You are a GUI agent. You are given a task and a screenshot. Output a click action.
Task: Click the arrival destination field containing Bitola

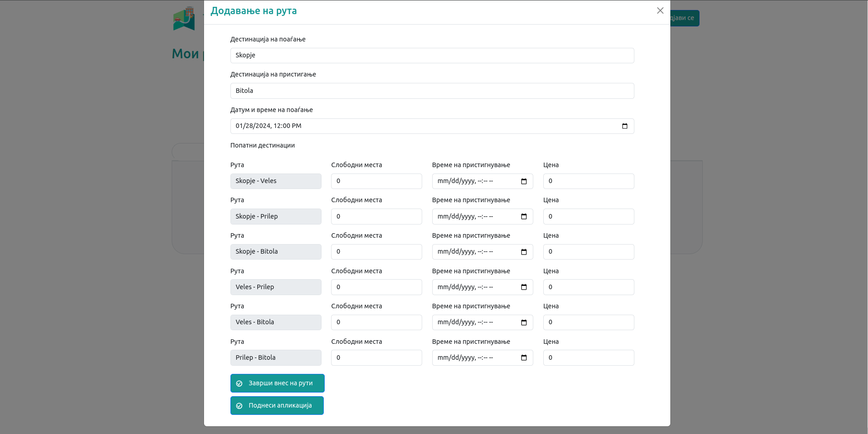click(432, 91)
